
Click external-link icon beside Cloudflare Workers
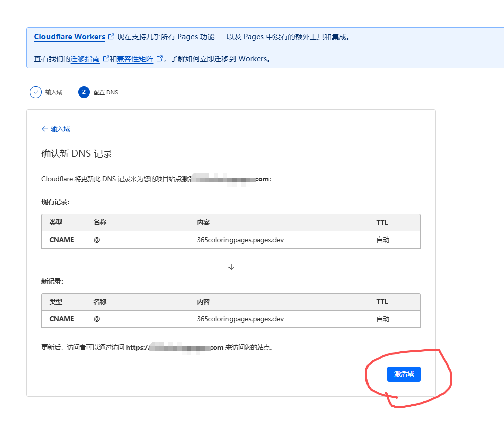tap(111, 37)
